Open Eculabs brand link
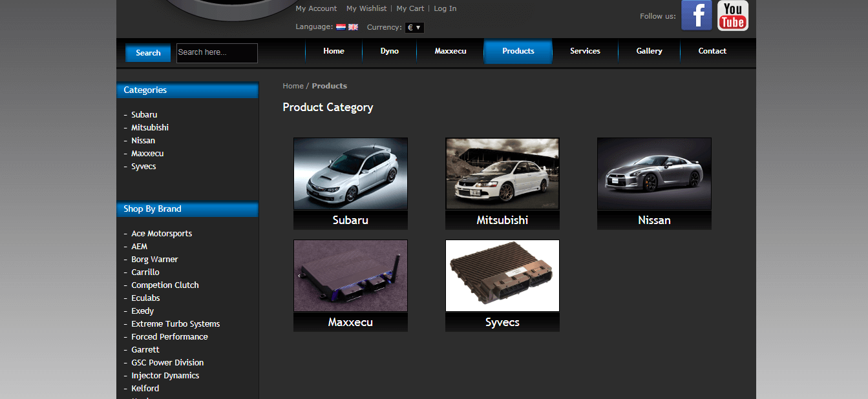The height and width of the screenshot is (399, 868). [x=145, y=298]
